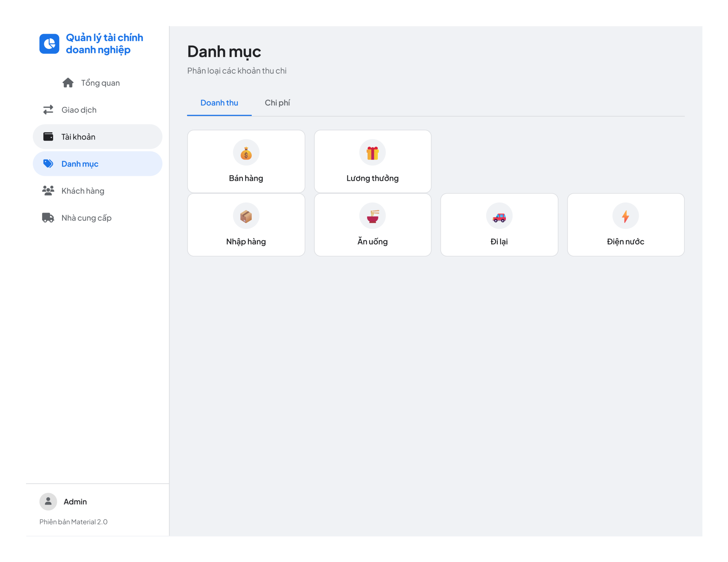The width and height of the screenshot is (728, 562).
Task: Click the swap arrows Giao dịch icon
Action: (x=48, y=110)
